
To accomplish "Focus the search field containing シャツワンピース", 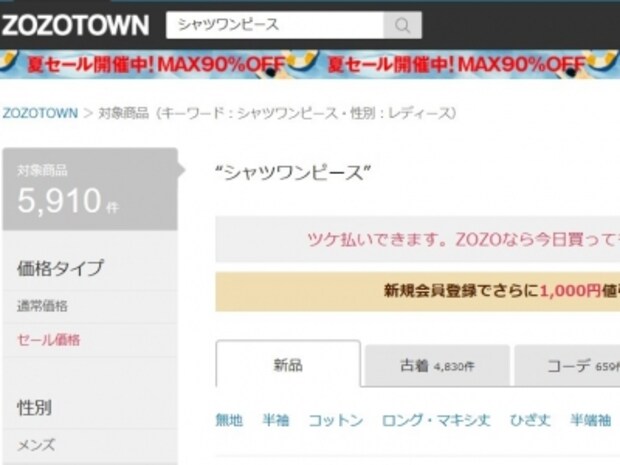I will (275, 25).
